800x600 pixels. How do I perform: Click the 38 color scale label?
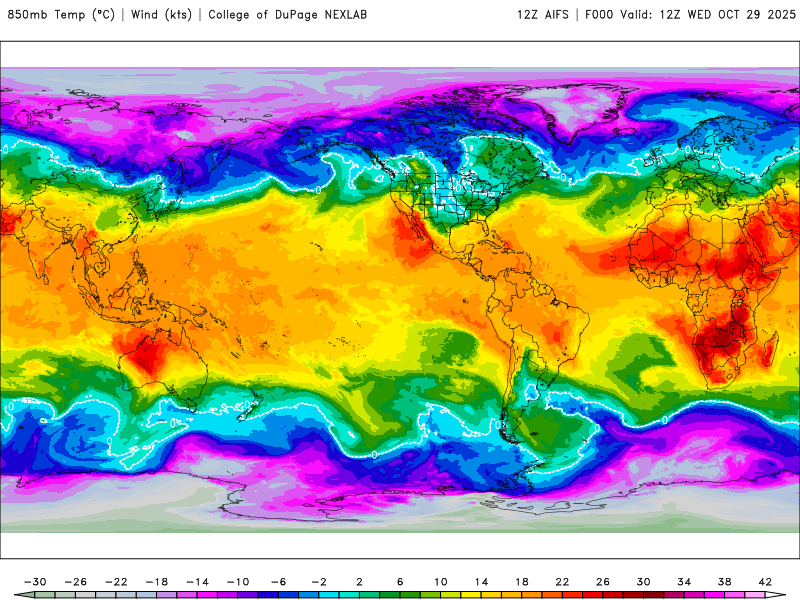[724, 582]
